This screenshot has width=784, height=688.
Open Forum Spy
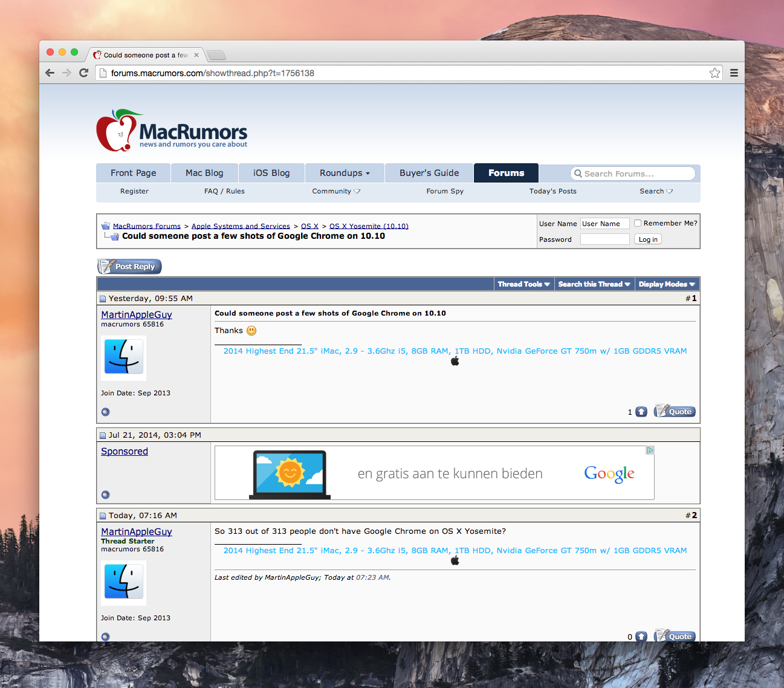click(445, 191)
